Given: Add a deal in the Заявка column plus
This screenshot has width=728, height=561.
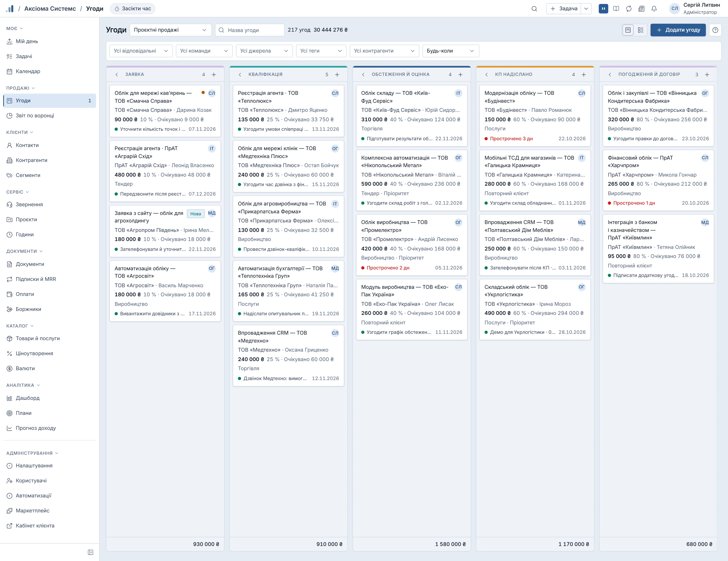Looking at the screenshot, I should click(x=214, y=75).
